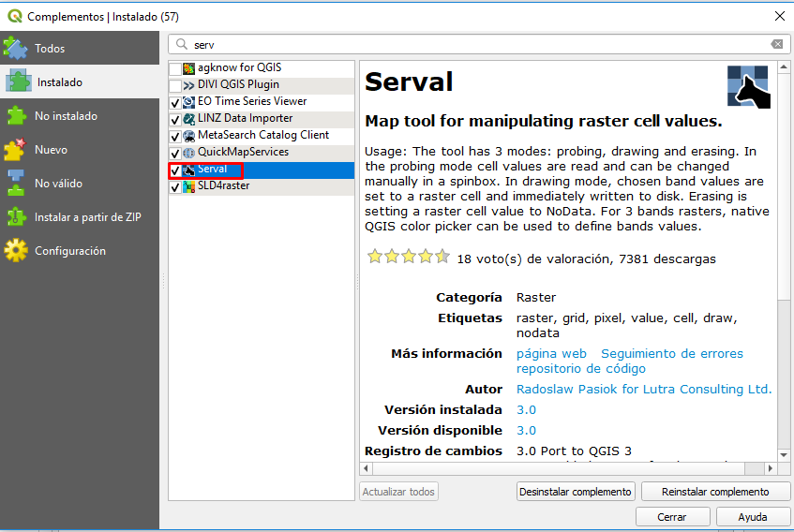The height and width of the screenshot is (532, 794).
Task: Click the plugin search input field
Action: [x=478, y=44]
